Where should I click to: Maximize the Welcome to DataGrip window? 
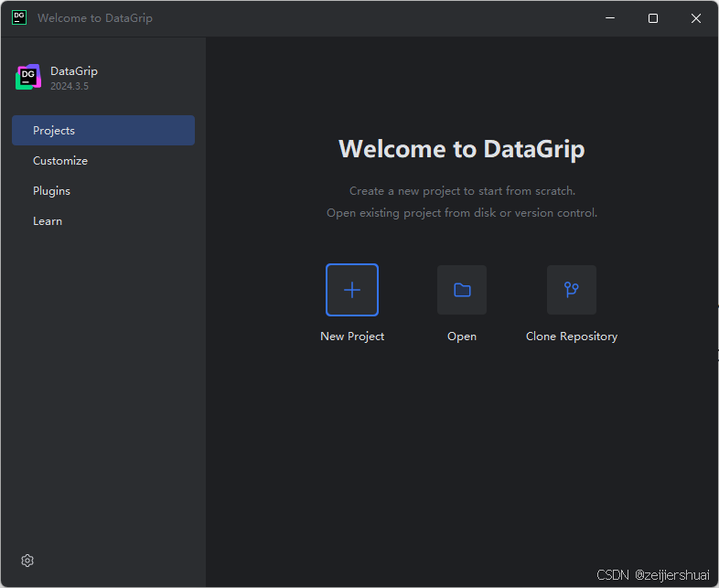click(653, 18)
